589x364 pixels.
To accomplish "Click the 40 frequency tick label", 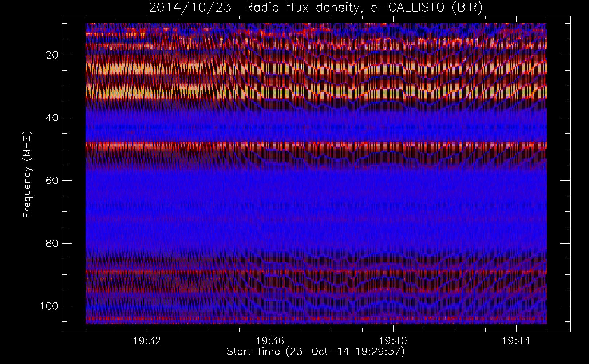I will point(52,118).
